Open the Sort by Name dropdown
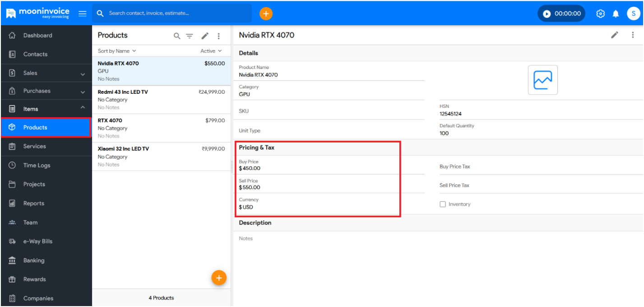Viewport: 644px width, 307px height. coord(117,51)
